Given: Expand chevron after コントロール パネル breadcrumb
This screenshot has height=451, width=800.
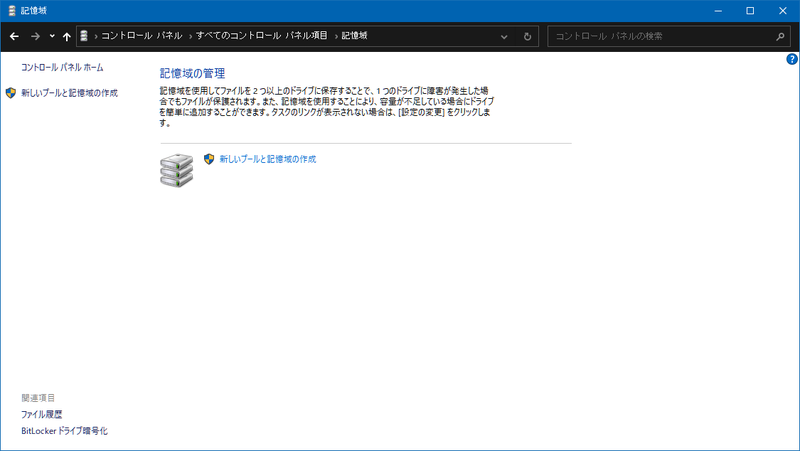Looking at the screenshot, I should coord(190,36).
